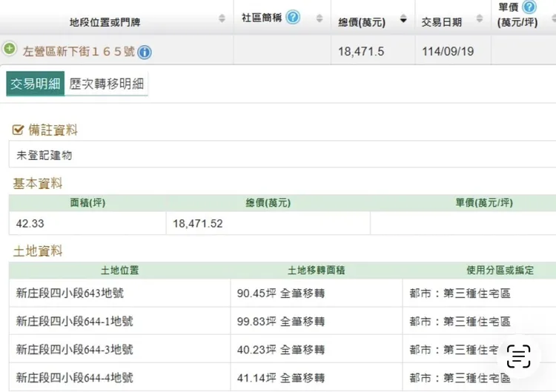The height and width of the screenshot is (392, 556).
Task: Select zoning cell for 644-1地號 row
Action: [480, 321]
